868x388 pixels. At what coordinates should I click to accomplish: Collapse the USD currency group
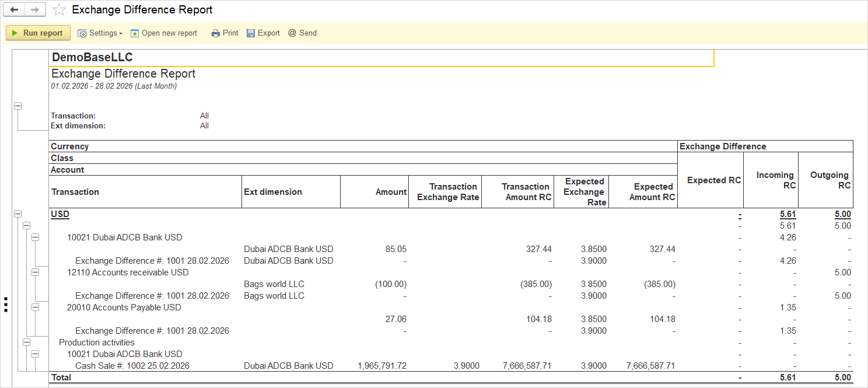point(17,214)
